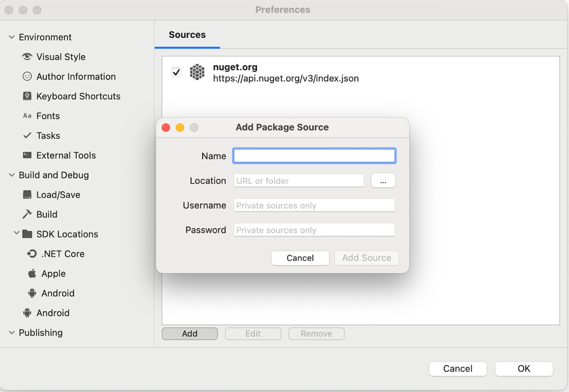Screen dimensions: 569x392
Task: Collapse the Build and Debug section
Action: [x=12, y=175]
